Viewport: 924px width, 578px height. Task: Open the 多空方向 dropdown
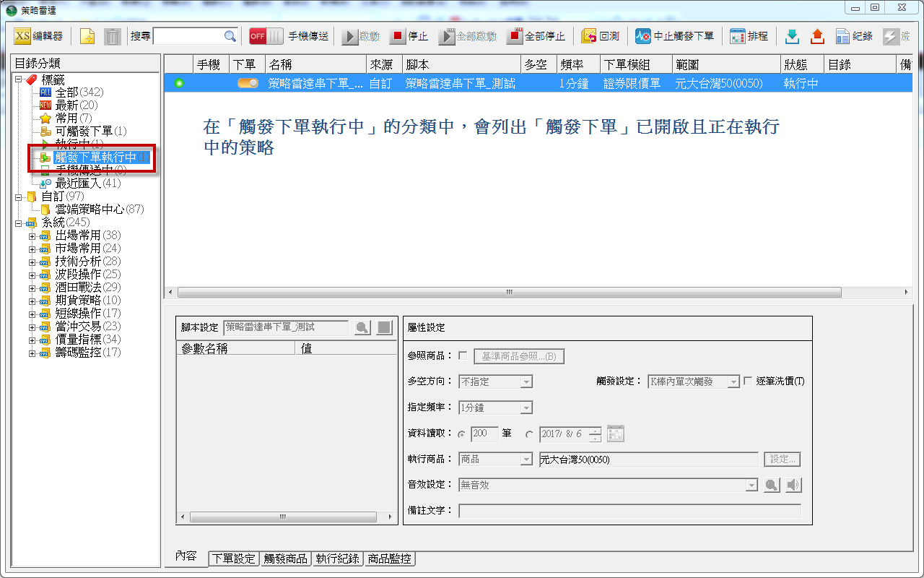pyautogui.click(x=526, y=381)
